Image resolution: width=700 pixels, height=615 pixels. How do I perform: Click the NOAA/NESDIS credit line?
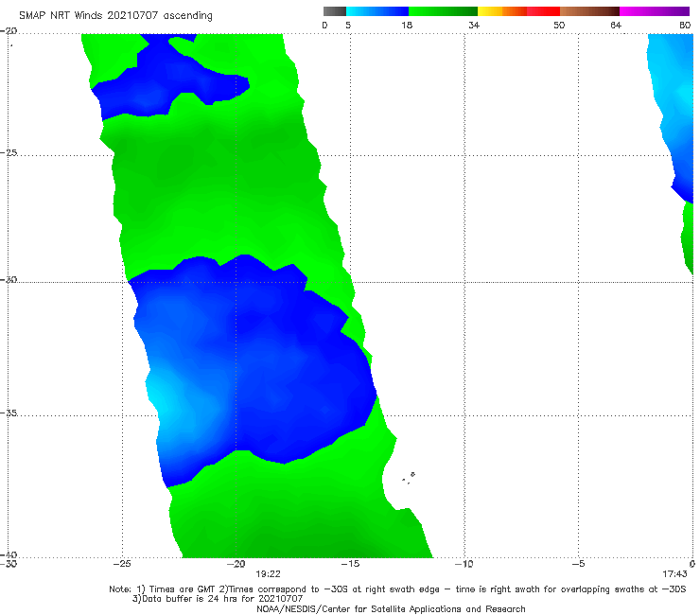tap(391, 608)
